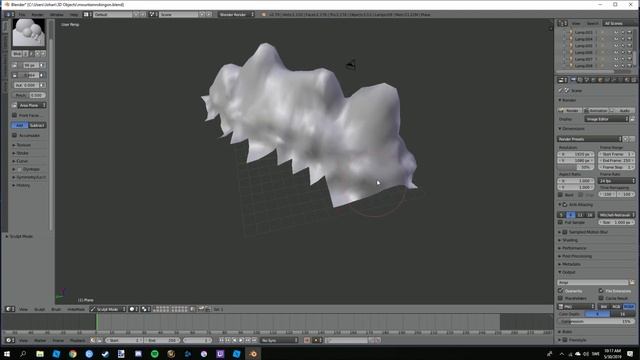Click the Pinch slider in the tool shelf
Image resolution: width=640 pixels, height=360 pixels.
(30, 95)
